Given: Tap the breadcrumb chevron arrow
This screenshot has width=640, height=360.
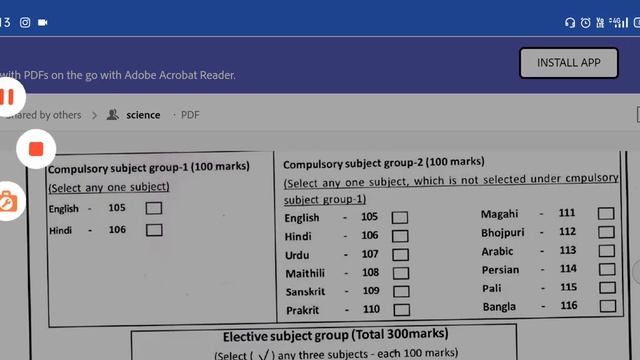Looking at the screenshot, I should (x=94, y=116).
